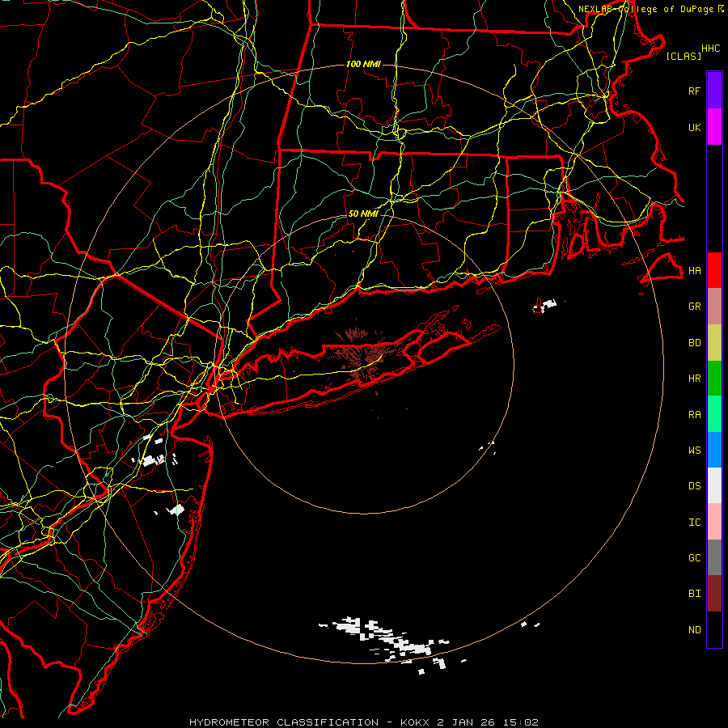Click the ND legend label

pos(694,630)
